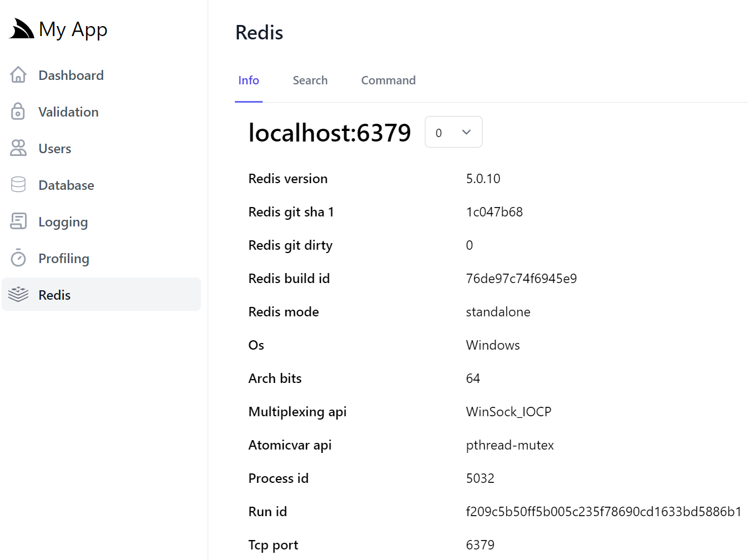The height and width of the screenshot is (560, 748).
Task: Click the Redis mode value standalone
Action: coord(498,312)
